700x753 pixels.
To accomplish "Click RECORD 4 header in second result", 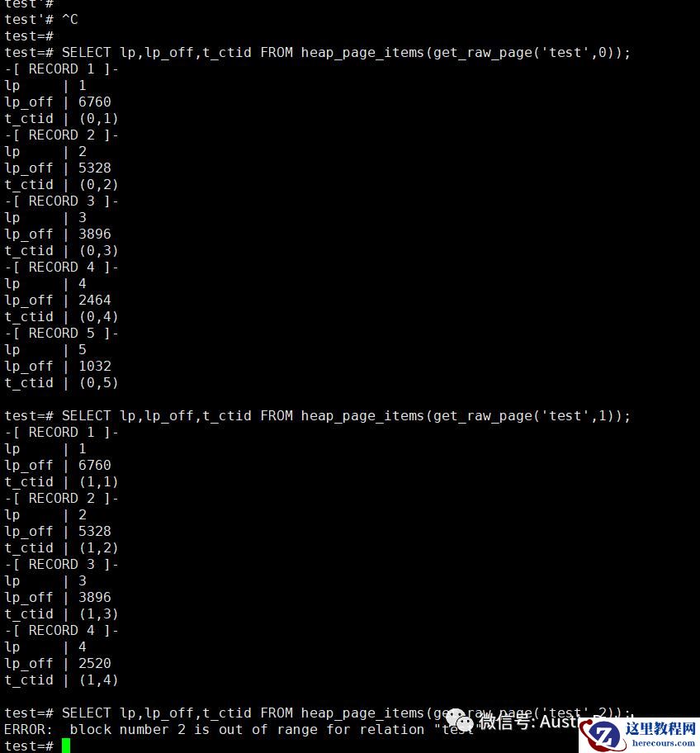I will [61, 630].
